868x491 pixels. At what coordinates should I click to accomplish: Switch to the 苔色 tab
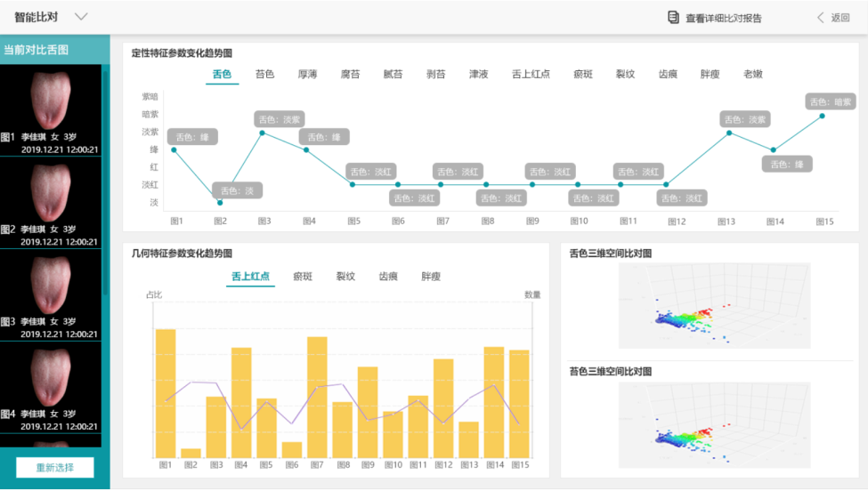(264, 74)
